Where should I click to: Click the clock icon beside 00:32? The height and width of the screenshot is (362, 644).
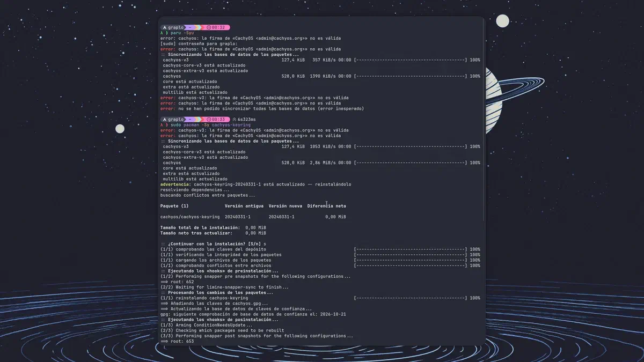(x=209, y=27)
